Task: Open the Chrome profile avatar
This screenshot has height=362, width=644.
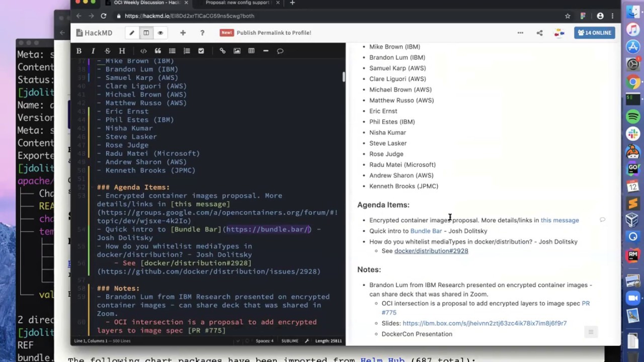Action: click(x=600, y=16)
